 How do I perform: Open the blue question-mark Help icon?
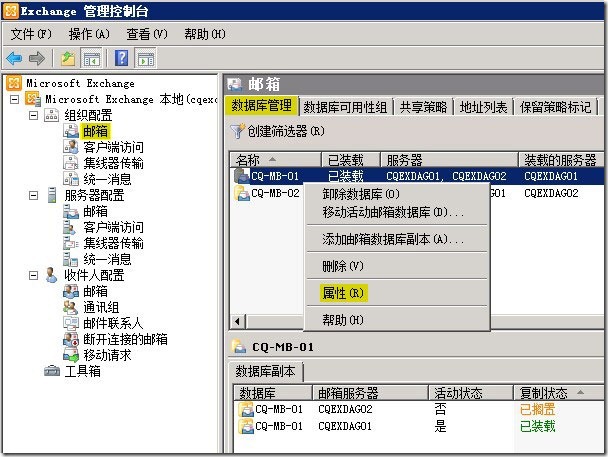[121, 58]
